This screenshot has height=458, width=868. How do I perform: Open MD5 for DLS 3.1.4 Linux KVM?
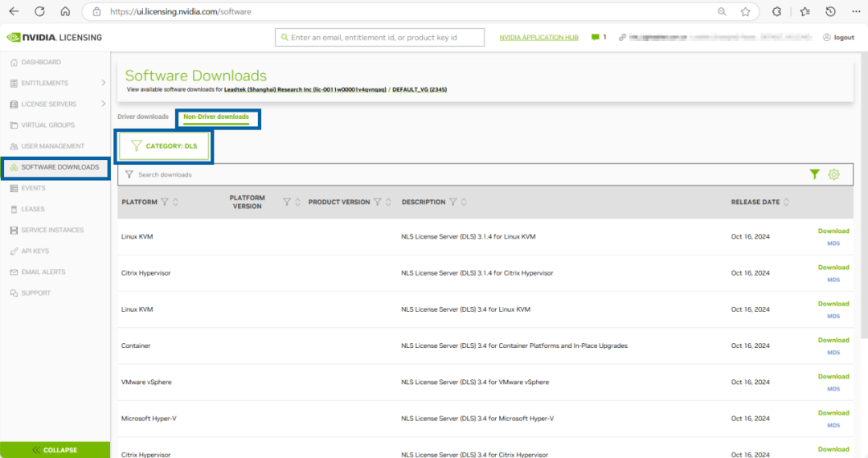click(833, 243)
